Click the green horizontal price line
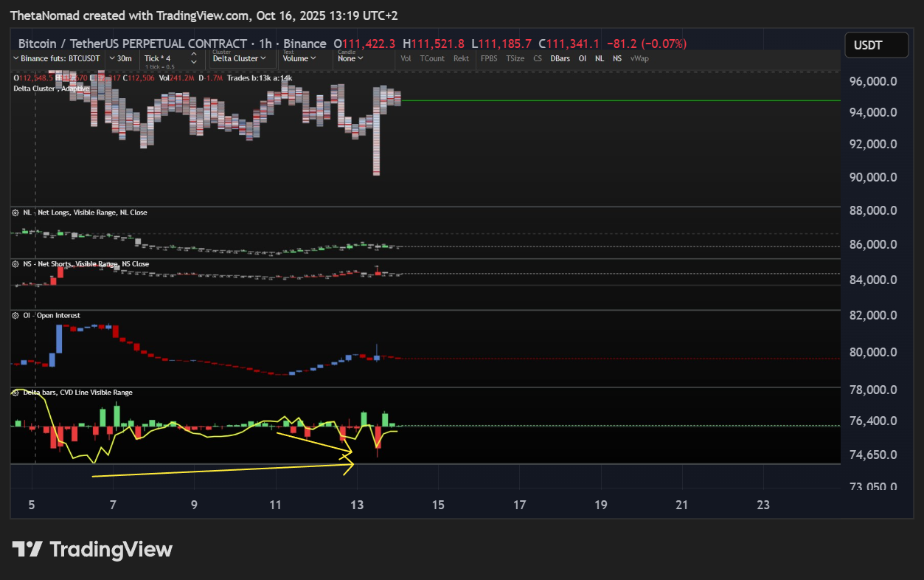924x580 pixels. 621,100
